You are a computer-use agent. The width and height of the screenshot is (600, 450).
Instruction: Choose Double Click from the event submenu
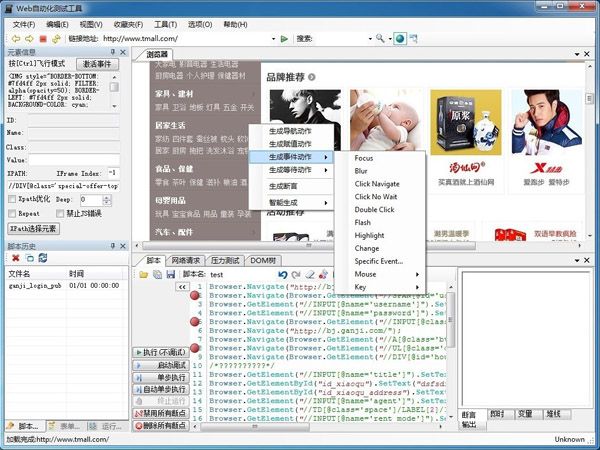374,209
